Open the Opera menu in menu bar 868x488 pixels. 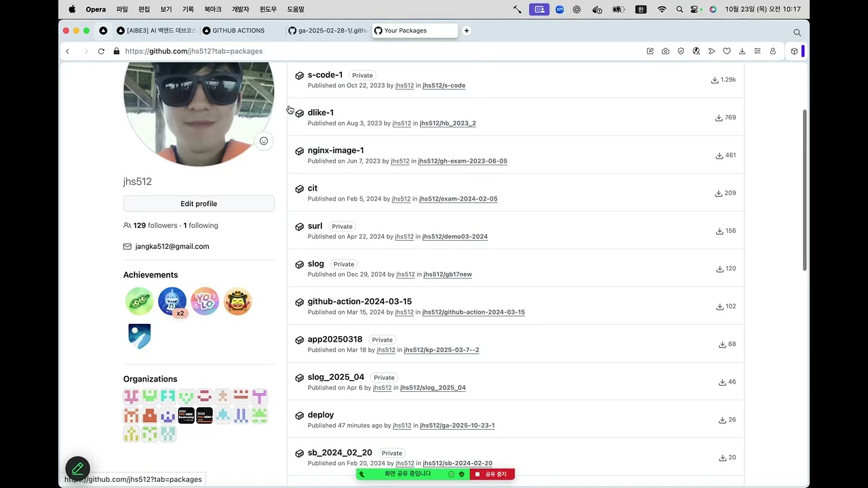point(96,9)
